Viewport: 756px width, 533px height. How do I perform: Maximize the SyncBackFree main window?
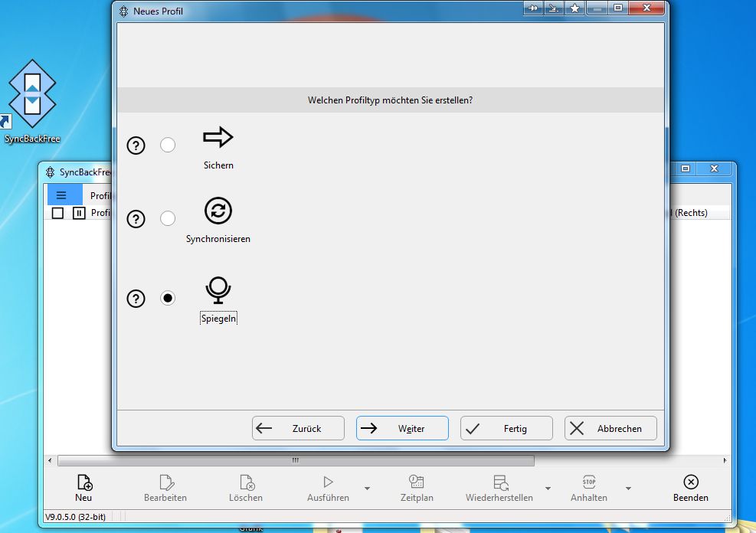click(x=685, y=168)
